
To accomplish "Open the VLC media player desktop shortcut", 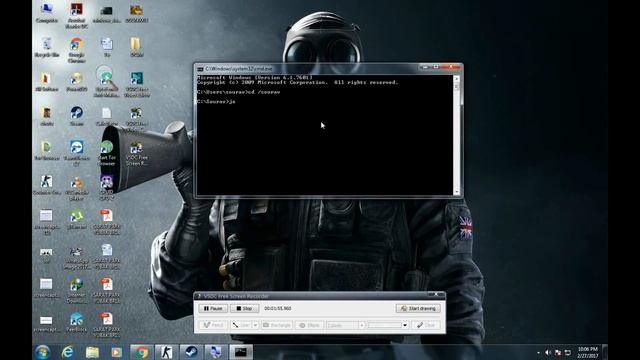I will click(76, 188).
